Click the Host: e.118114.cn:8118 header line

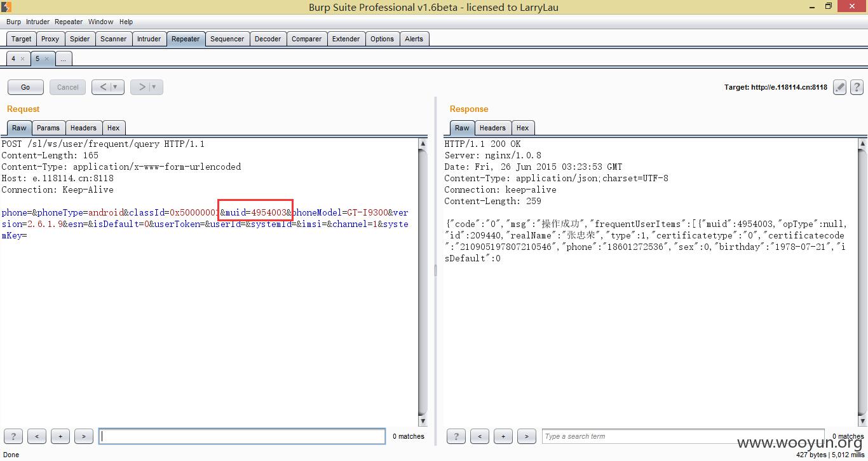click(57, 179)
